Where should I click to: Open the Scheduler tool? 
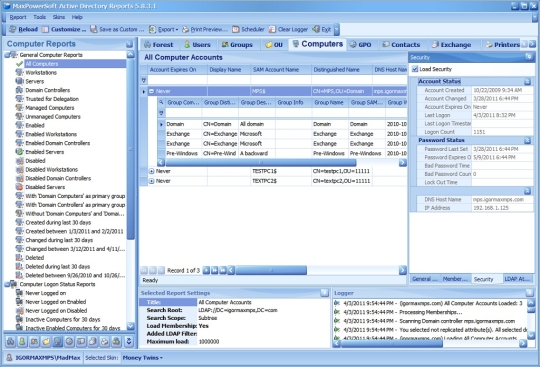[x=248, y=29]
